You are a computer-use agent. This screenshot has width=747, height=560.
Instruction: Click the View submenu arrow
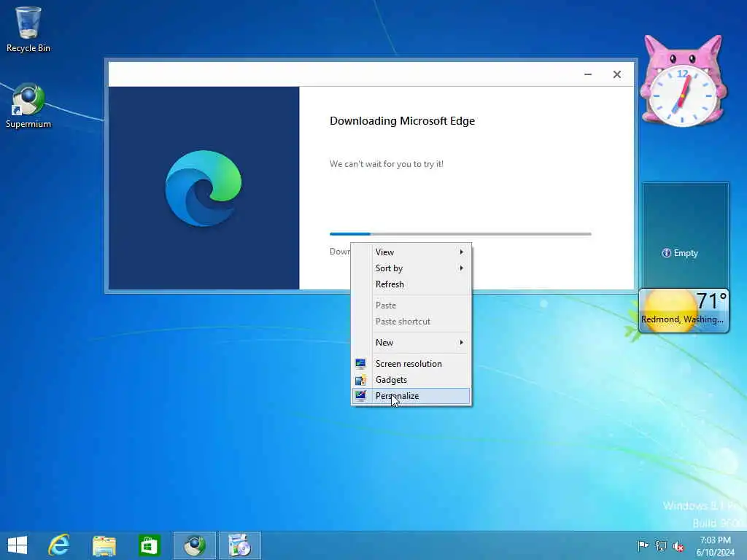(x=461, y=252)
